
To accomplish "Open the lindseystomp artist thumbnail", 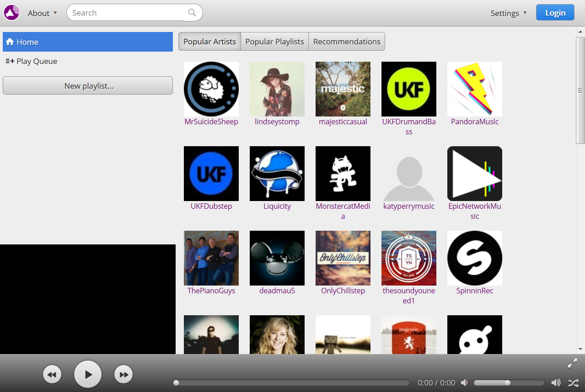I will pyautogui.click(x=277, y=89).
